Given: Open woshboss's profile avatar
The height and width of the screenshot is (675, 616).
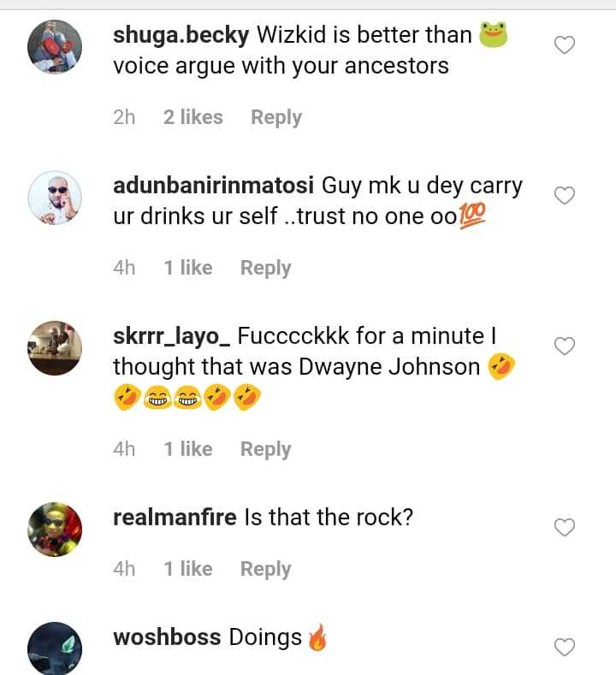Looking at the screenshot, I should pos(55,648).
